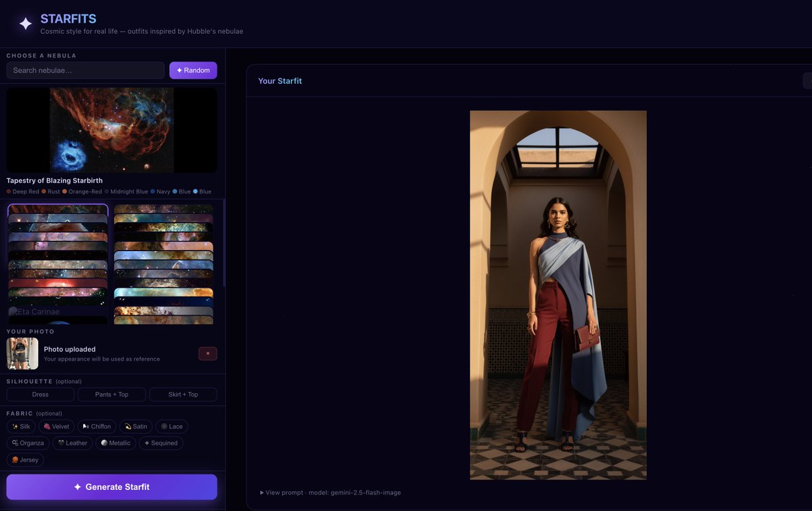Choose the Skirt + Top silhouette
The width and height of the screenshot is (812, 511).
pyautogui.click(x=183, y=395)
